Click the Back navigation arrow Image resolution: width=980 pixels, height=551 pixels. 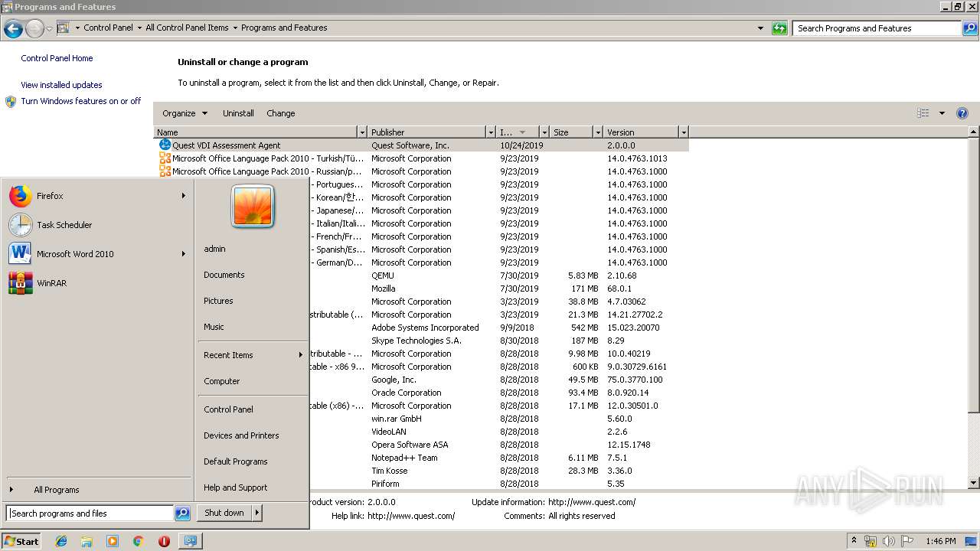(13, 29)
